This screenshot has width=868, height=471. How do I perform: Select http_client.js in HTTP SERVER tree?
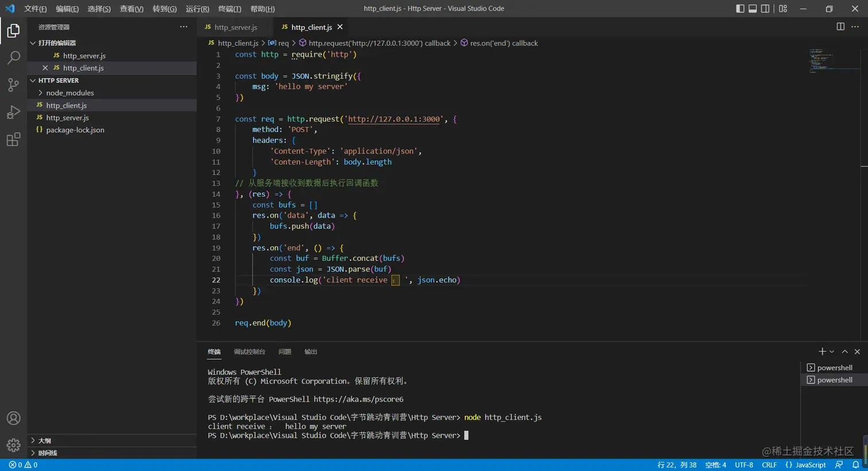click(x=112, y=106)
